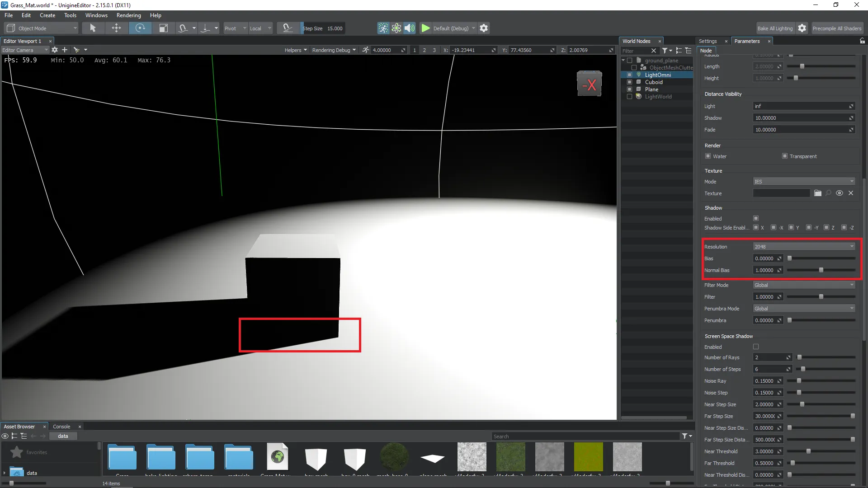Click the Asset Browser Search field
Viewport: 868px width, 488px height.
[x=586, y=436]
